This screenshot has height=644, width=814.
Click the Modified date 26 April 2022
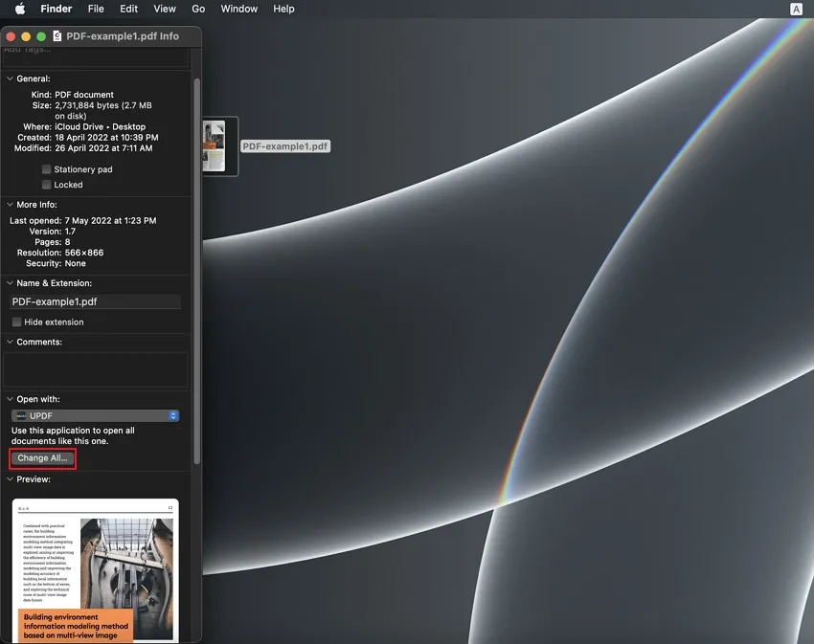[103, 148]
